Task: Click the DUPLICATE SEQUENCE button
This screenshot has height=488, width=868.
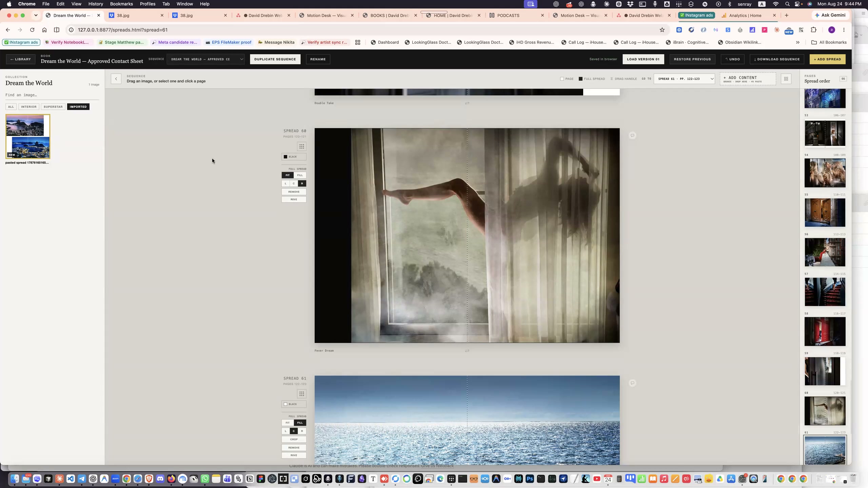Action: [275, 59]
